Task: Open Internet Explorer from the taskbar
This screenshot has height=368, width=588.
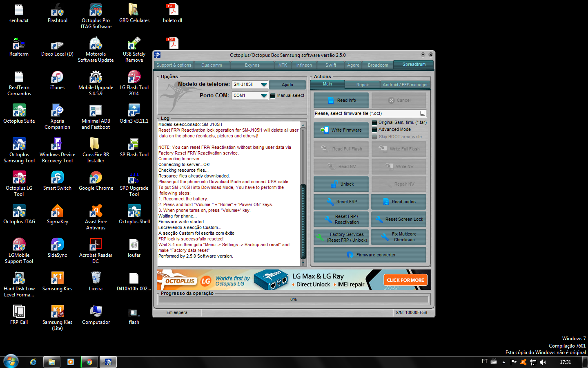Action: pos(33,362)
